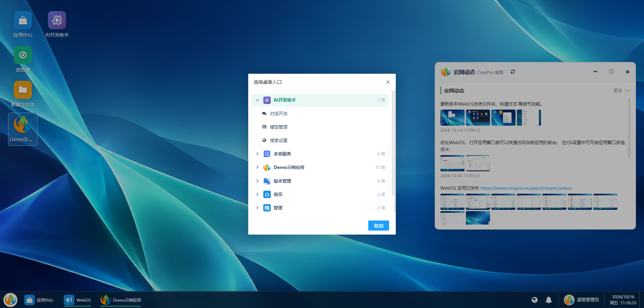Click the Demo示例应用 logo in dialog list
Image resolution: width=644 pixels, height=308 pixels.
coord(267,167)
